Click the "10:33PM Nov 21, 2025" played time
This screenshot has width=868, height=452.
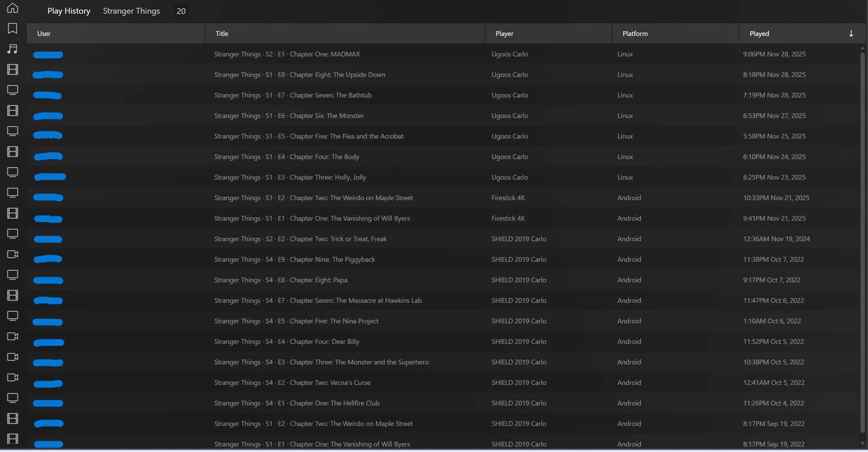[776, 198]
